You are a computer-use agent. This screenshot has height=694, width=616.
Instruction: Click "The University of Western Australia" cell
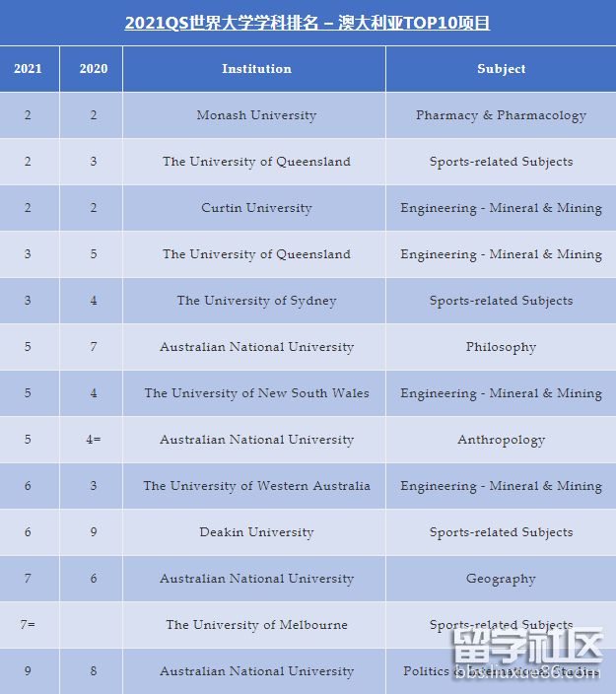pyautogui.click(x=256, y=486)
